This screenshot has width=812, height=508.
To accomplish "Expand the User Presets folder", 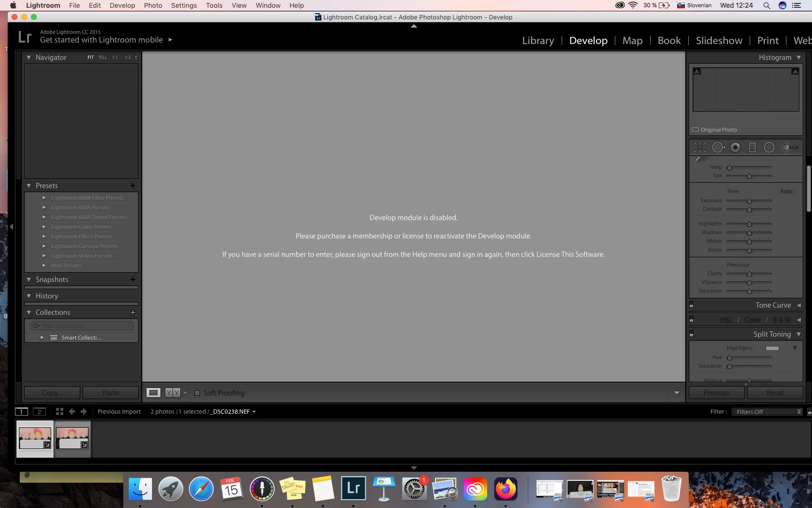I will pyautogui.click(x=44, y=266).
